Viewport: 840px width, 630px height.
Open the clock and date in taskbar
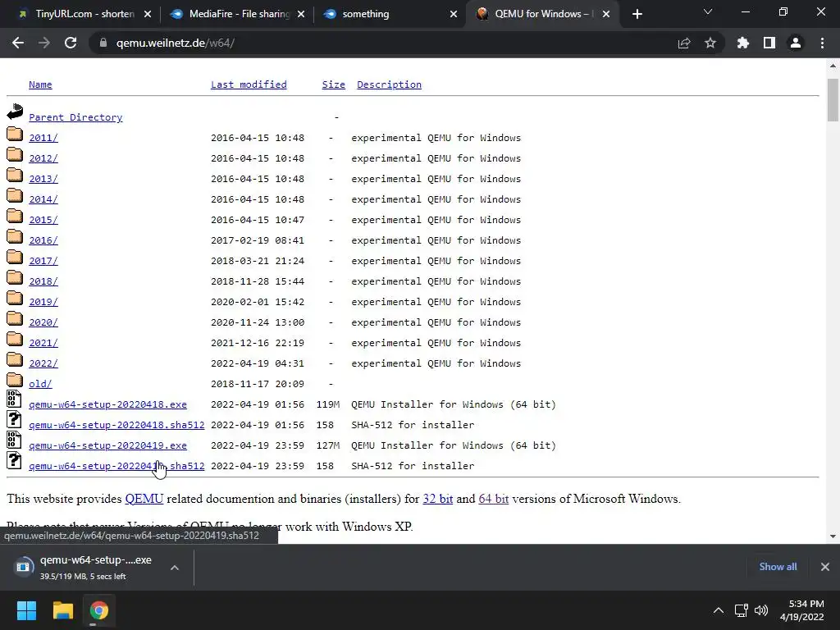(801, 610)
